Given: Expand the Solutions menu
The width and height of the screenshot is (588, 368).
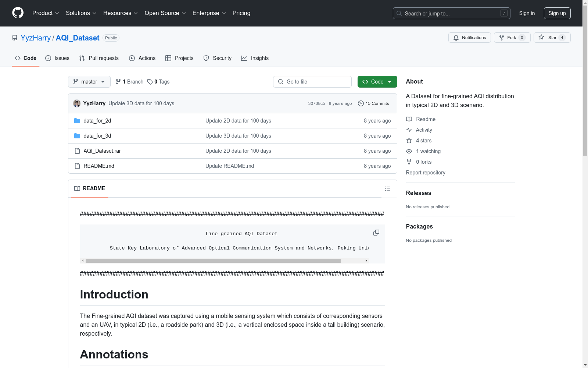Looking at the screenshot, I should (x=81, y=13).
